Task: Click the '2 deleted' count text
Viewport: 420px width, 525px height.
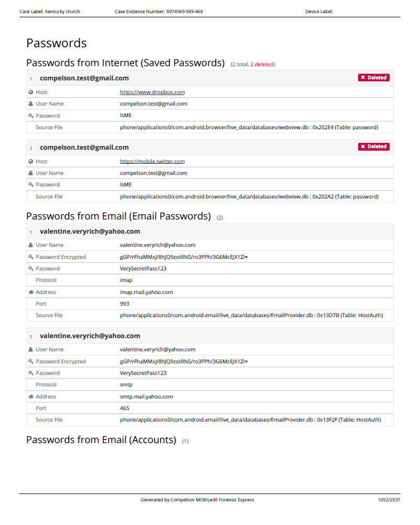Action: [x=261, y=65]
